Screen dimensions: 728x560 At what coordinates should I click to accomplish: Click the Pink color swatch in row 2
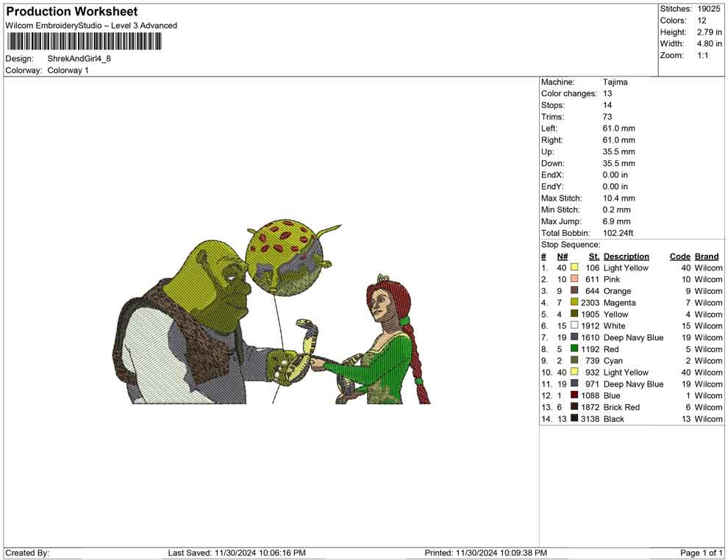point(574,279)
